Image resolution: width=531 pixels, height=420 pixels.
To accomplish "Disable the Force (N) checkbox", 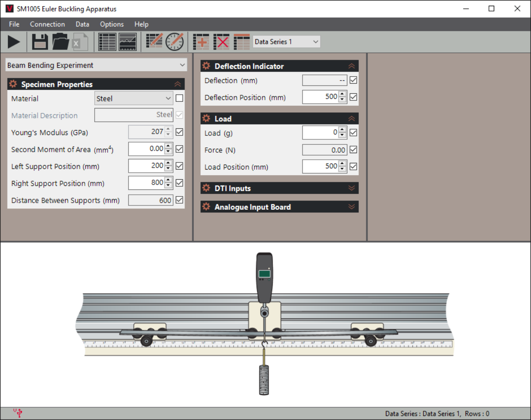I will (x=353, y=150).
